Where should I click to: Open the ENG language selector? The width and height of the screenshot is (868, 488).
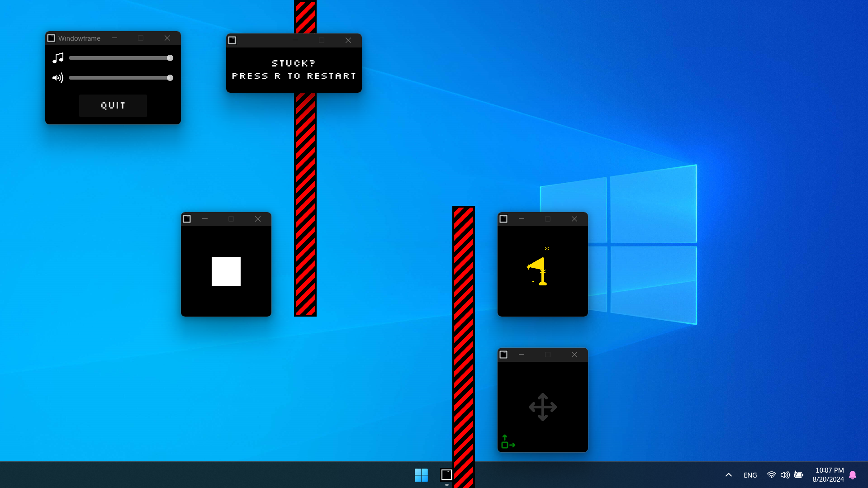[x=750, y=475]
